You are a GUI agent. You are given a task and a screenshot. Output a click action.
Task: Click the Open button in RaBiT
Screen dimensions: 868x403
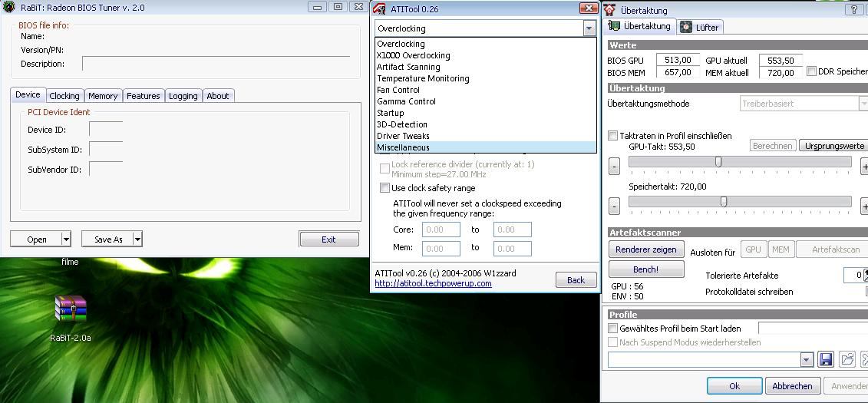tap(37, 239)
